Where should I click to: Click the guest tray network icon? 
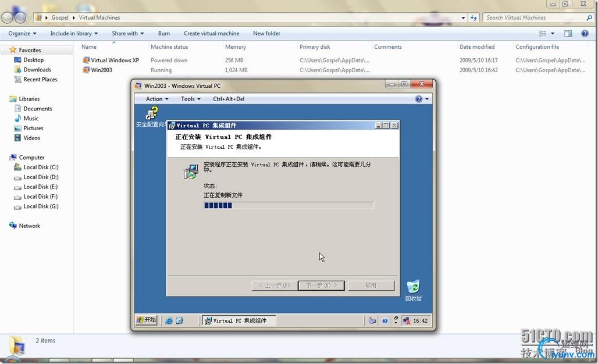pos(407,321)
